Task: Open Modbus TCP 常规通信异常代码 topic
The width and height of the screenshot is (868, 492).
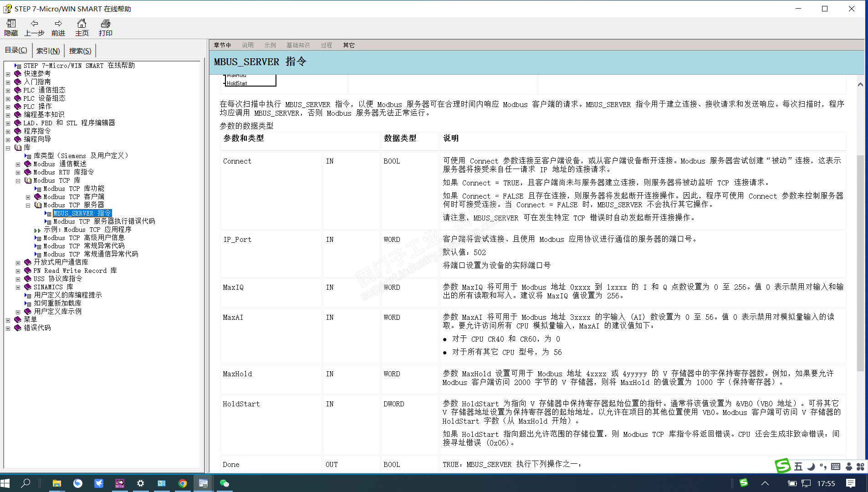Action: (x=91, y=254)
